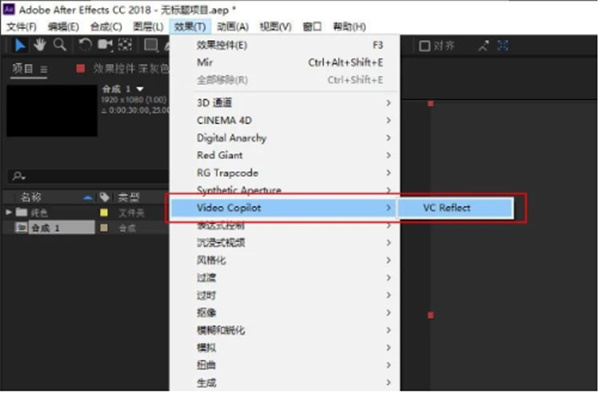The width and height of the screenshot is (600, 396).
Task: Click the After Effects app icon in title bar
Action: [9, 9]
